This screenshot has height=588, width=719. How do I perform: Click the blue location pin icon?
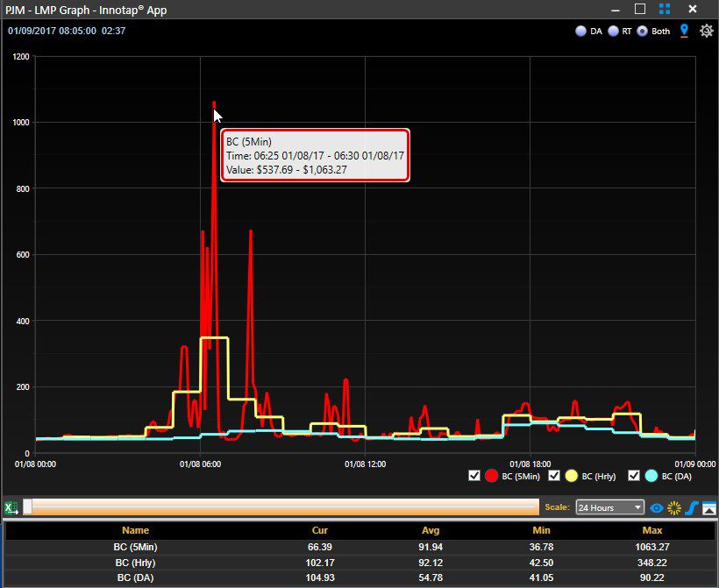click(684, 31)
